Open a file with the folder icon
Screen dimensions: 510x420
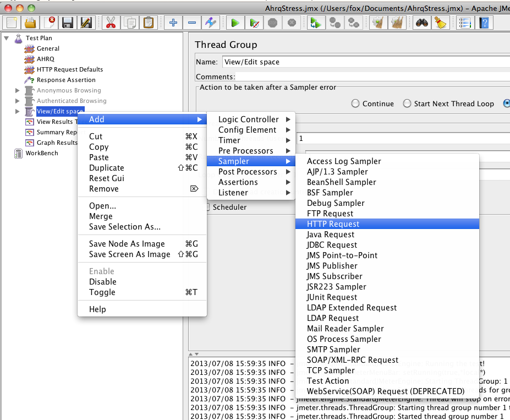coord(30,23)
